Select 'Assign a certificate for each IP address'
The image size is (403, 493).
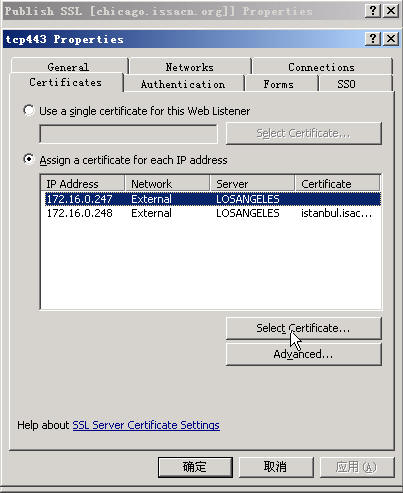tap(29, 159)
